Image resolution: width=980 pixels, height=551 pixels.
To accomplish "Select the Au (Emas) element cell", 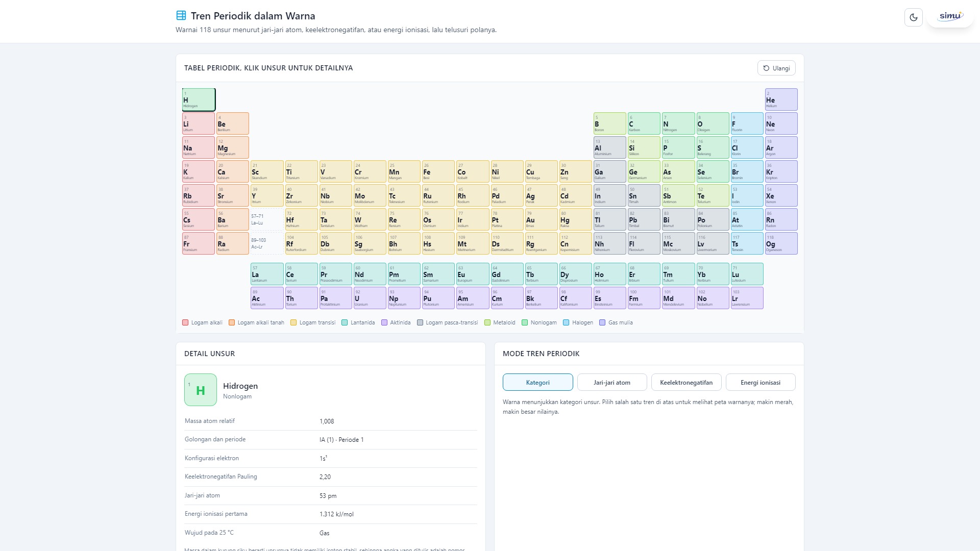I will coord(541,219).
